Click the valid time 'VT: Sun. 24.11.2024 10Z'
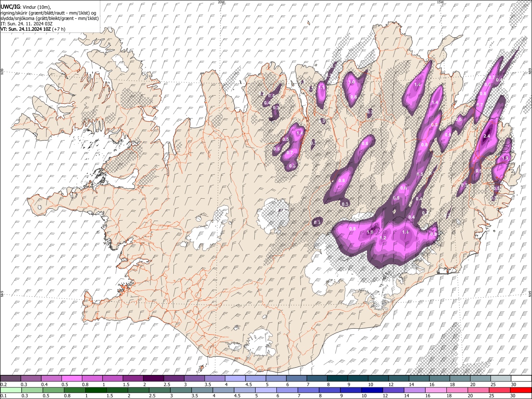Screen dimensions: 532x399 26,29
